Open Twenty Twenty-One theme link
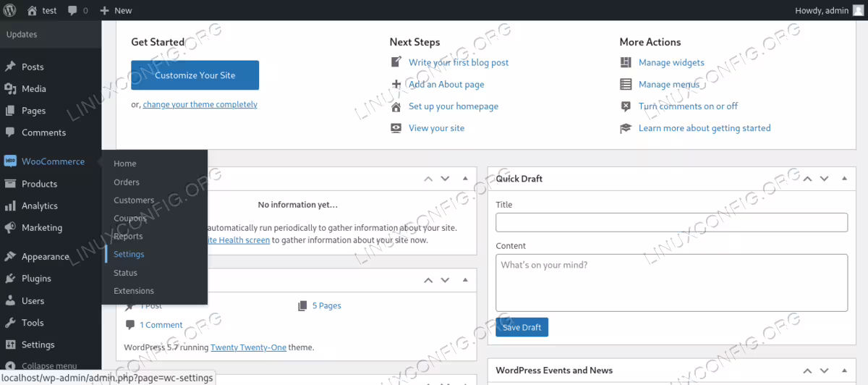This screenshot has height=385, width=868. point(248,347)
